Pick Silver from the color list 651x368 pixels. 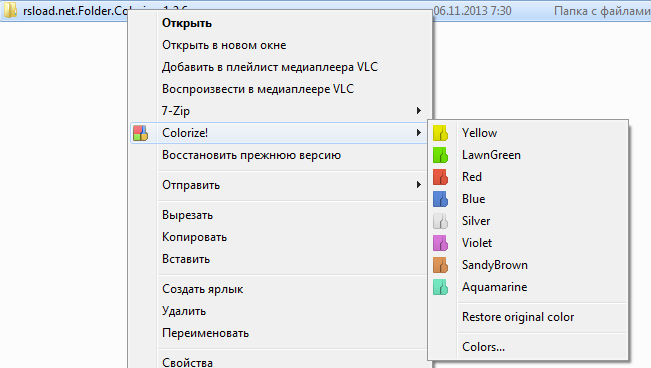(x=476, y=221)
